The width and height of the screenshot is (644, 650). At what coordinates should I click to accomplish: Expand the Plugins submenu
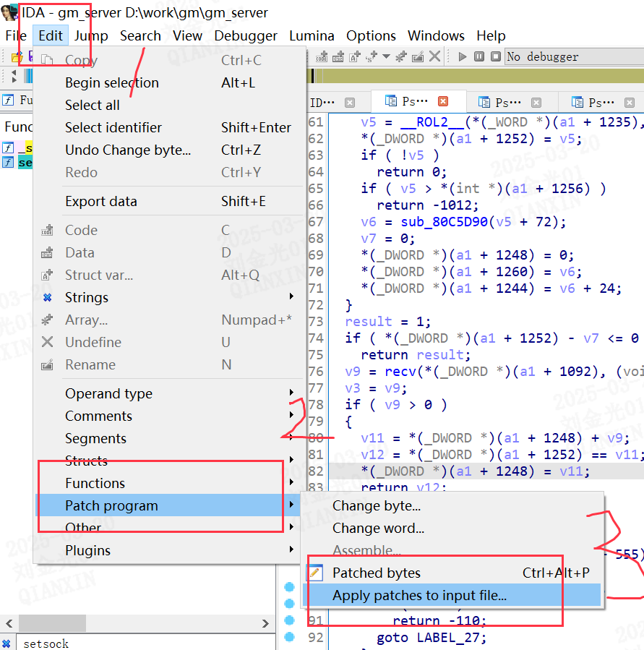coord(170,550)
